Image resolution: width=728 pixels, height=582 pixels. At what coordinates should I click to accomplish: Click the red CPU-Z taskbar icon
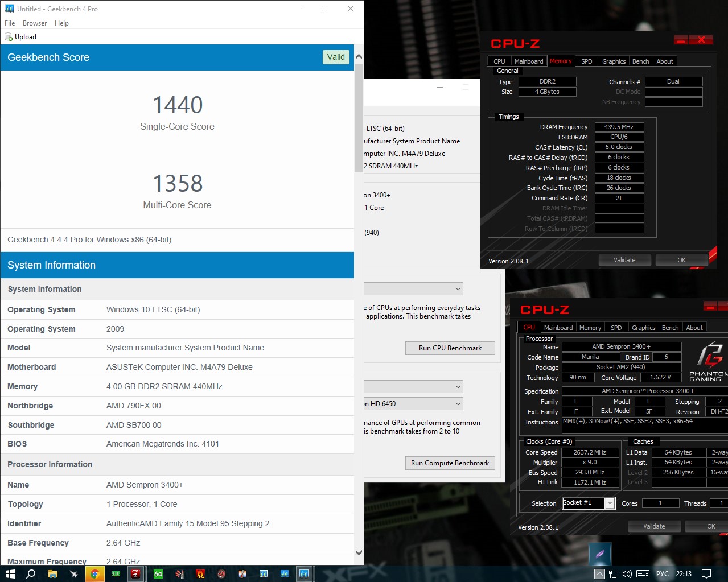tap(135, 573)
